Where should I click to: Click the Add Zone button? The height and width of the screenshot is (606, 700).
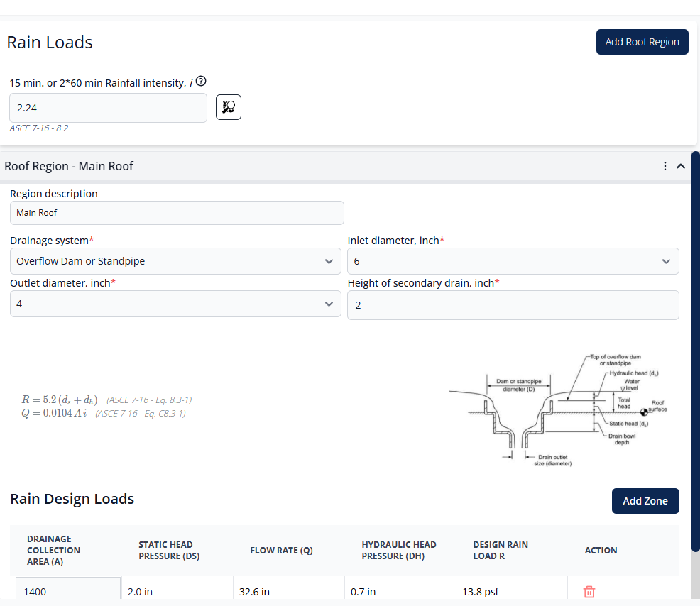coord(645,501)
